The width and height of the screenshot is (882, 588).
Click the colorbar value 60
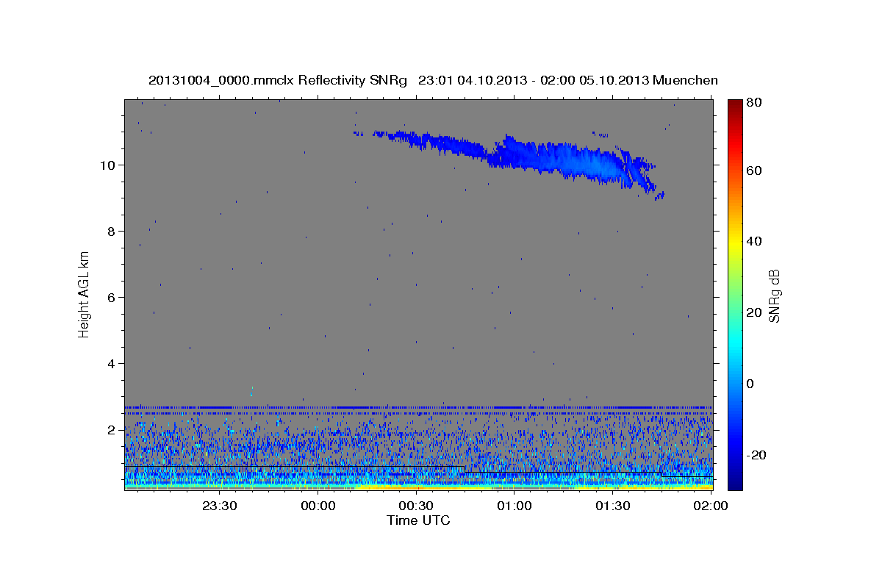[754, 171]
